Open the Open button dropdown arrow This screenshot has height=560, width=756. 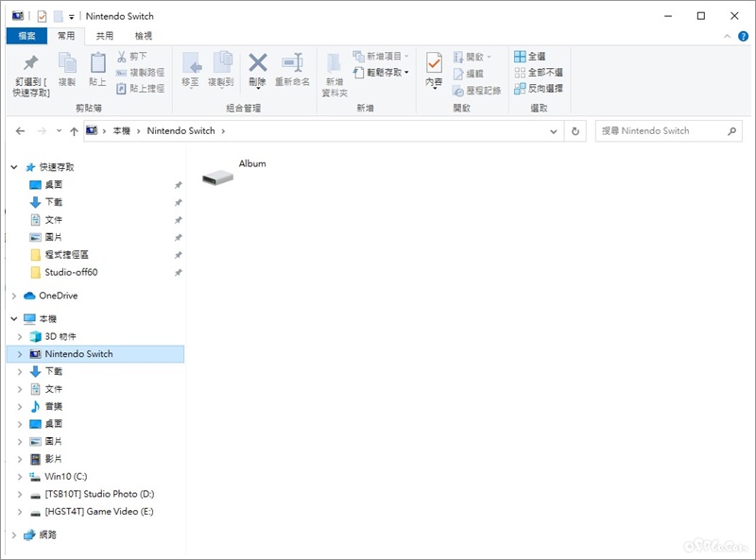point(489,57)
